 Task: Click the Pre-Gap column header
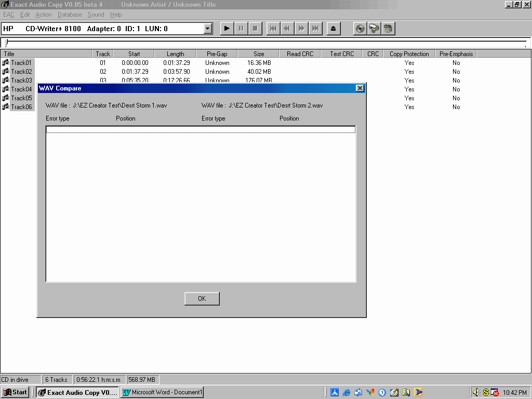tap(217, 54)
